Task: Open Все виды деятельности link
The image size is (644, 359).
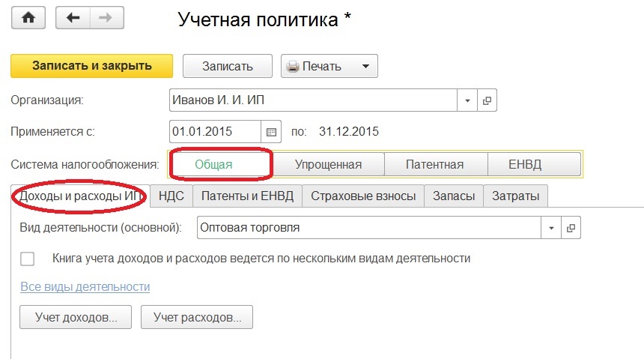Action: 85,286
